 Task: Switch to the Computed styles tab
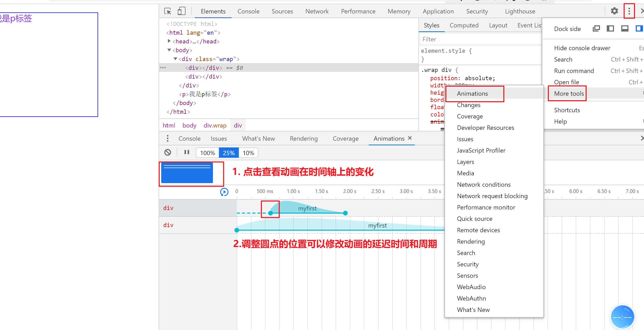[x=464, y=25]
